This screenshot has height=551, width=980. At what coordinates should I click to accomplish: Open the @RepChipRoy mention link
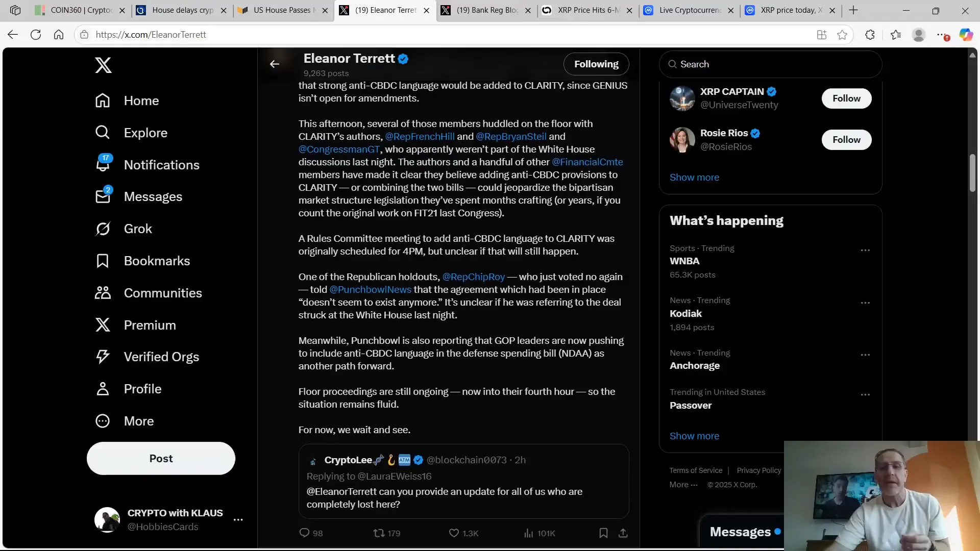click(x=473, y=277)
